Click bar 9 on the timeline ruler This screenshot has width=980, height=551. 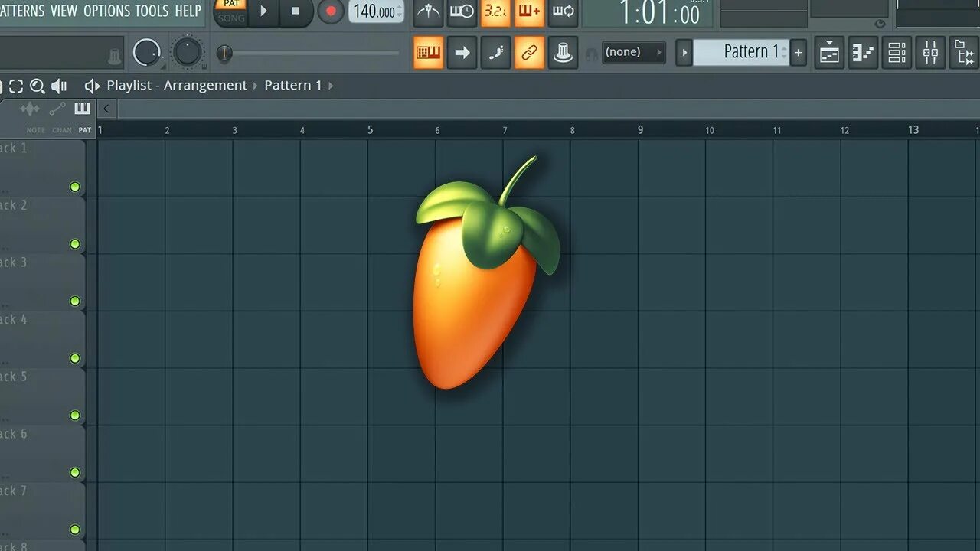click(x=641, y=130)
